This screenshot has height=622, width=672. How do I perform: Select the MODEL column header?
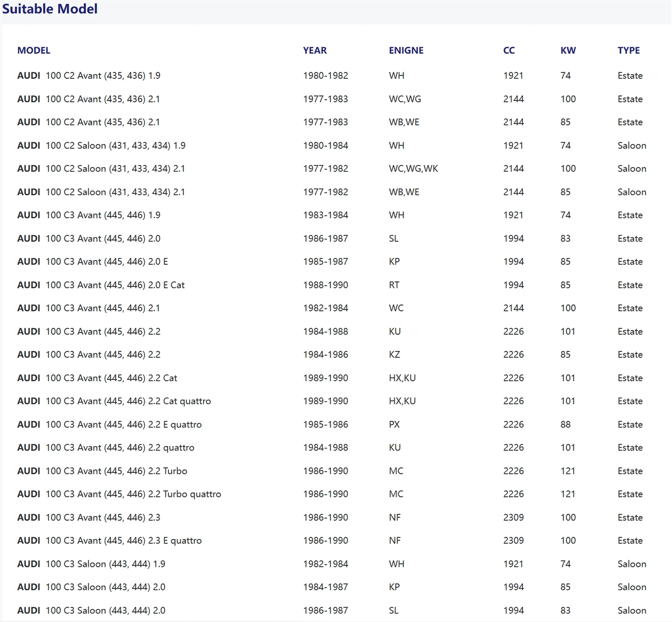(34, 50)
